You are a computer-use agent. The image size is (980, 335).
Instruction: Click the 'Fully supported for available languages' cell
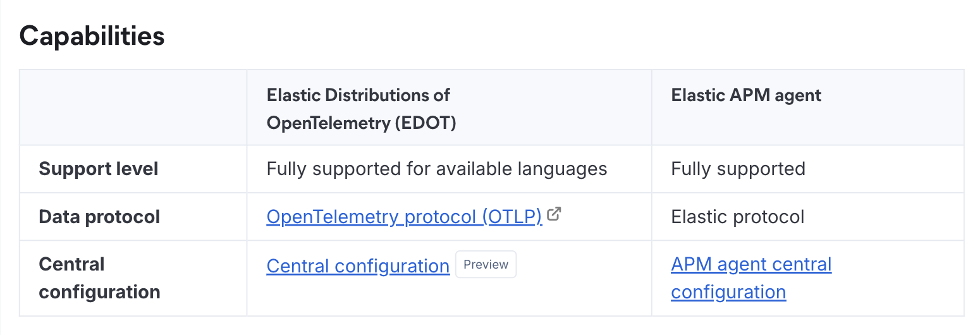[436, 169]
